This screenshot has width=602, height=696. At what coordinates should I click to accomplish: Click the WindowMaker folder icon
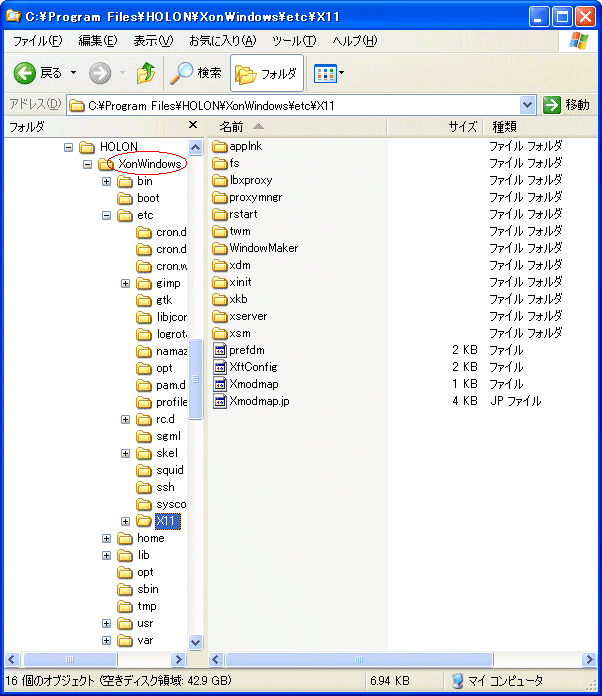pos(220,249)
